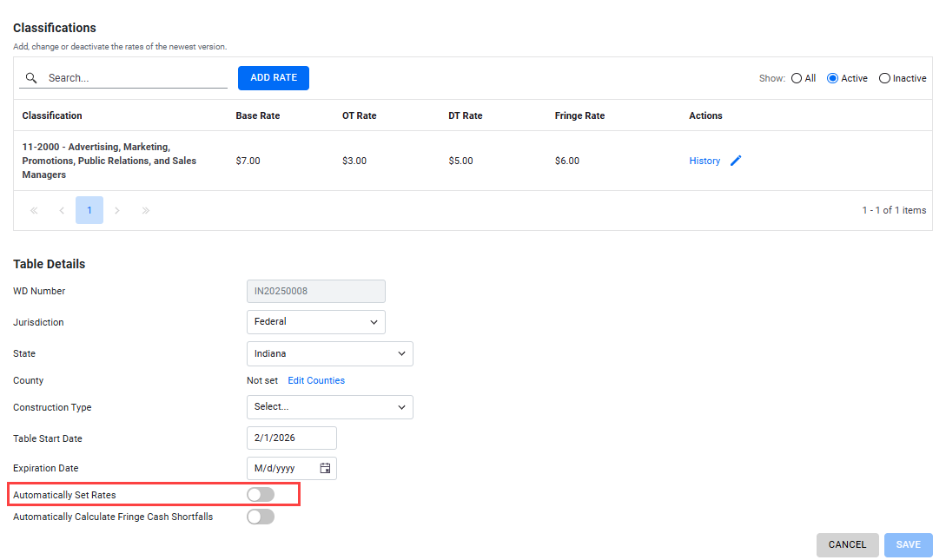Open the Construction Type dropdown
Viewport: 946px width, 560px height.
click(330, 407)
